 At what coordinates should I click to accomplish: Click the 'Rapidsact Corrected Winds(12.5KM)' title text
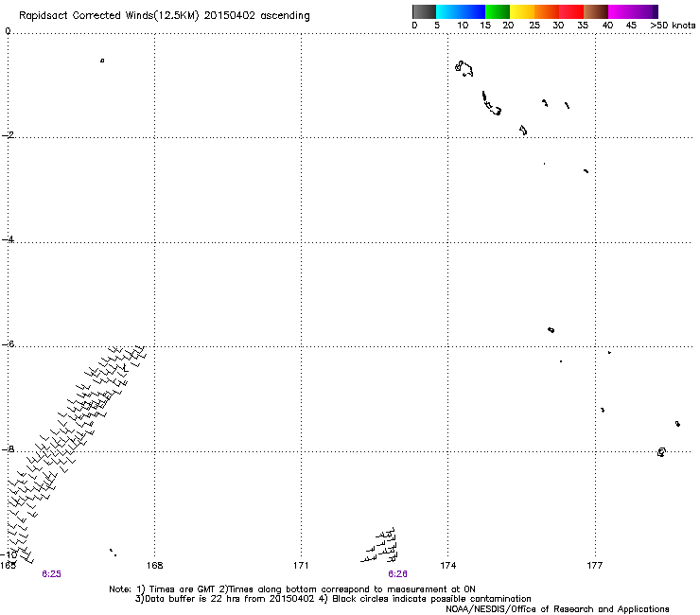coord(109,16)
